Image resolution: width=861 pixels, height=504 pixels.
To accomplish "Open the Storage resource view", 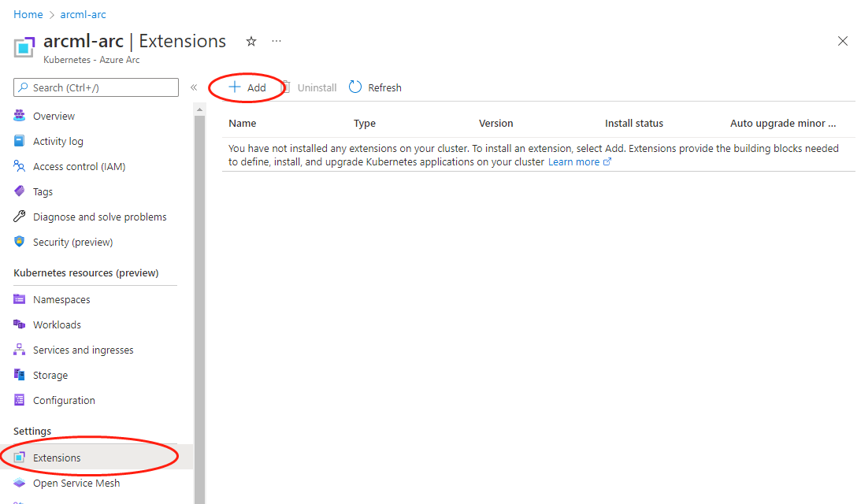I will point(51,374).
